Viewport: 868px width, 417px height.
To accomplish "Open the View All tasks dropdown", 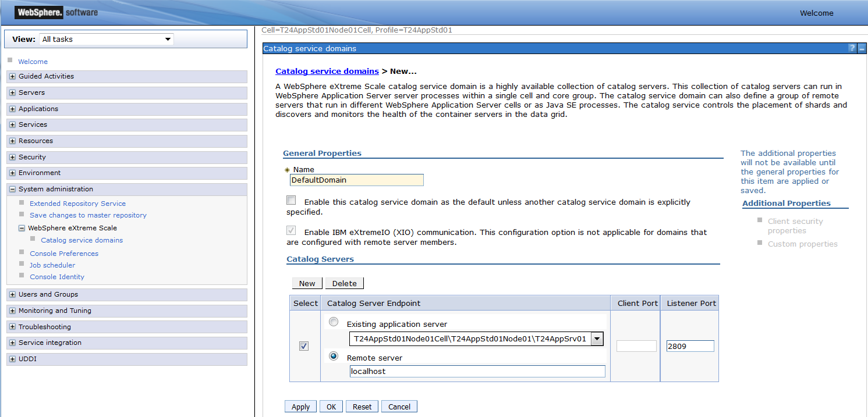I will pos(107,39).
